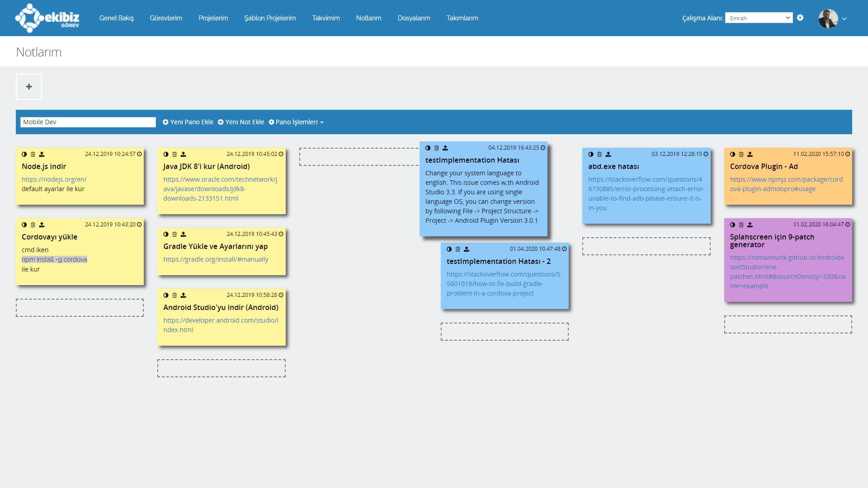This screenshot has width=868, height=488.
Task: Click the Cordovayı yükle note title
Action: (x=49, y=237)
